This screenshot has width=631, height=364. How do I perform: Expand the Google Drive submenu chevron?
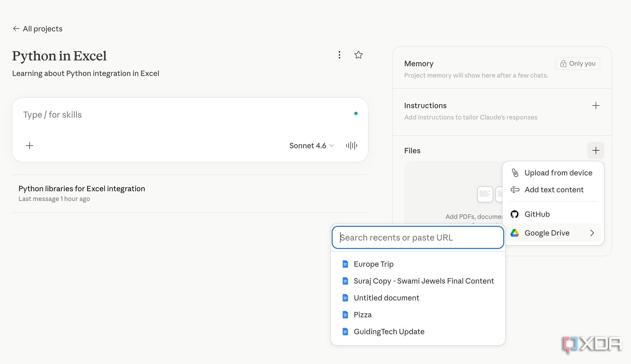point(592,233)
